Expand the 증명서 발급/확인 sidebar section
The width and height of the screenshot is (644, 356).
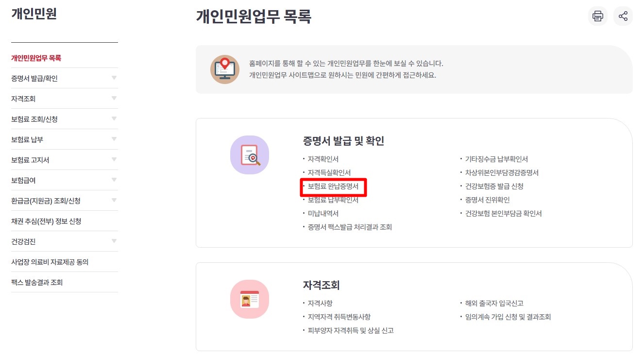(x=114, y=78)
